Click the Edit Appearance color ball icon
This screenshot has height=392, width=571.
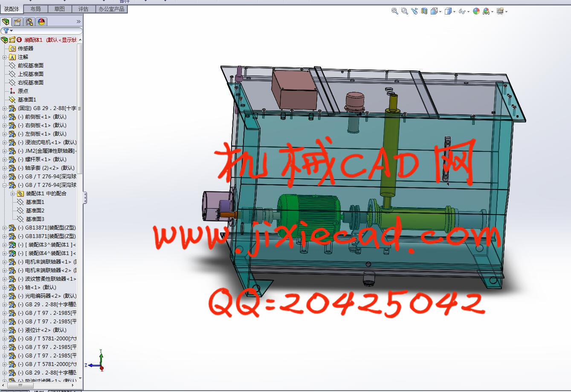pyautogui.click(x=476, y=12)
